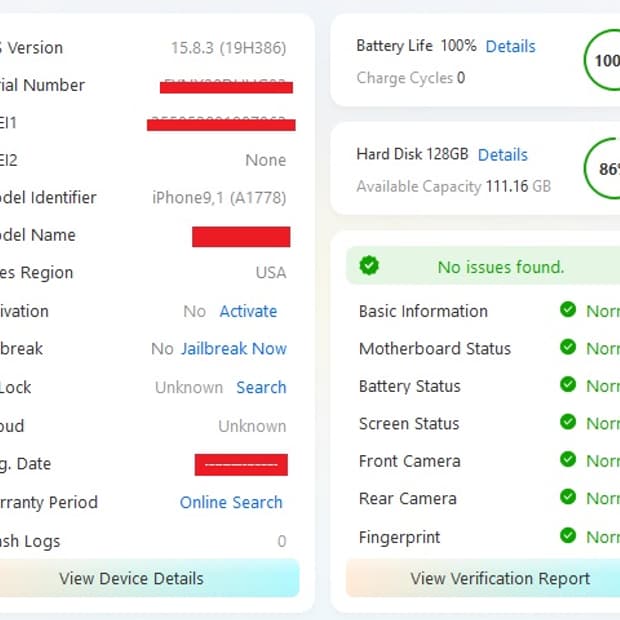This screenshot has width=620, height=620.
Task: Open the View Device Details button
Action: tap(147, 578)
